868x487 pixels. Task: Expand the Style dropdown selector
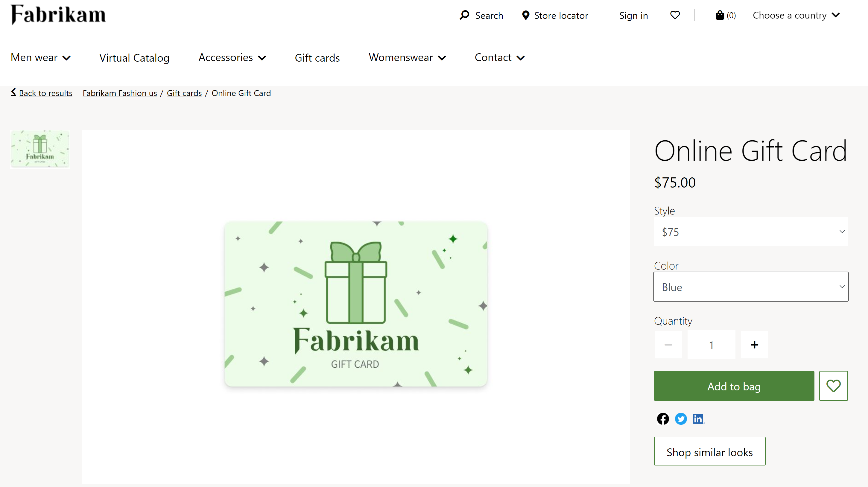click(750, 231)
